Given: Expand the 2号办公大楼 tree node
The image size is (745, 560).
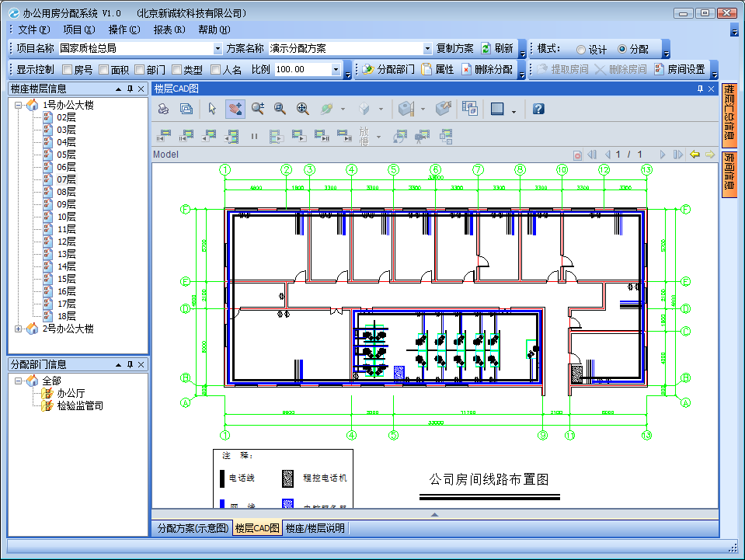Looking at the screenshot, I should [x=19, y=329].
